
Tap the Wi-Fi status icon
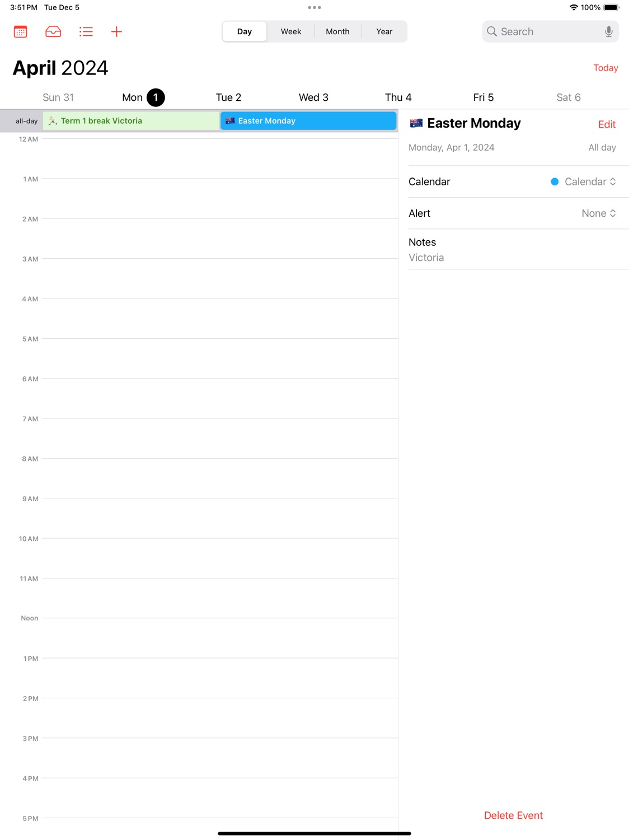point(574,7)
